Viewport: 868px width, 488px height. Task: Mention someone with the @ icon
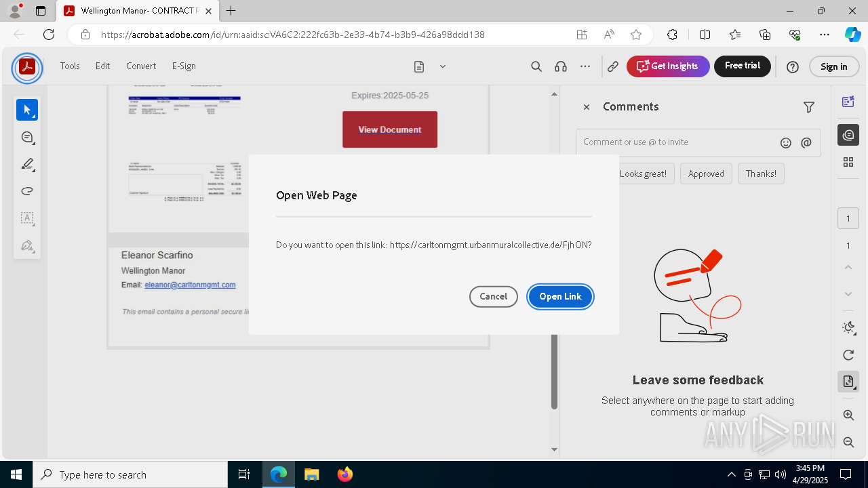coord(806,142)
